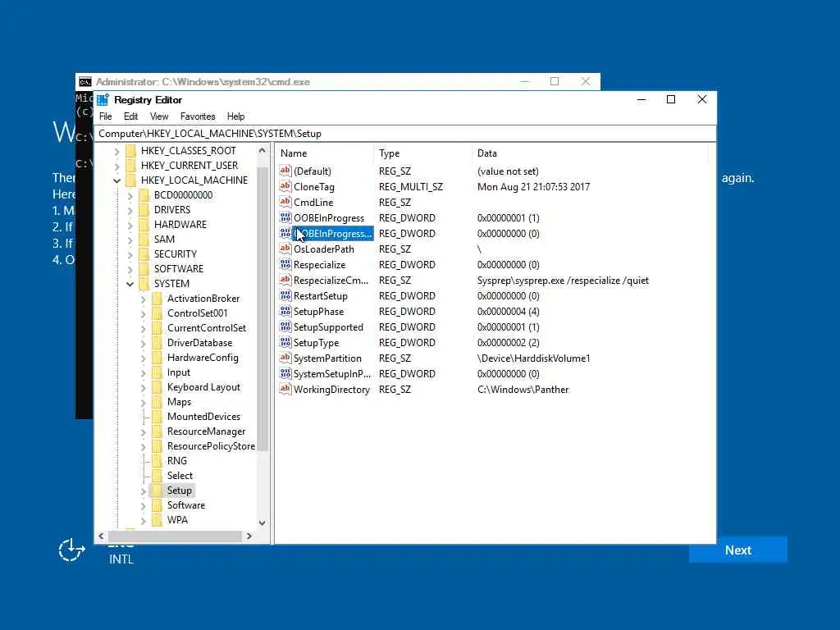Click the WorkingDirectory string icon

(x=285, y=389)
